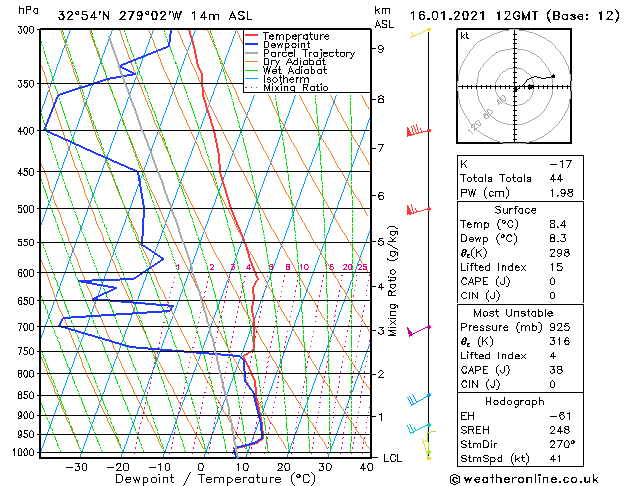Click the -30 temperature axis label
The image size is (629, 486).
[76, 467]
